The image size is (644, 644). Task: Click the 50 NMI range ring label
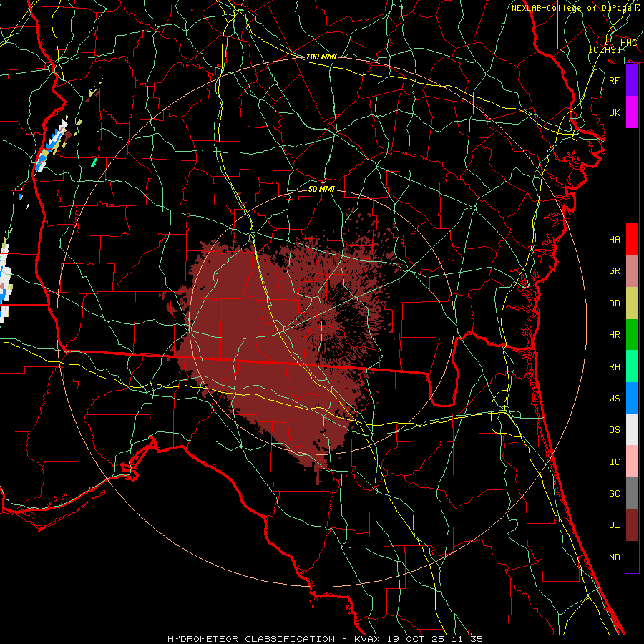click(x=321, y=189)
